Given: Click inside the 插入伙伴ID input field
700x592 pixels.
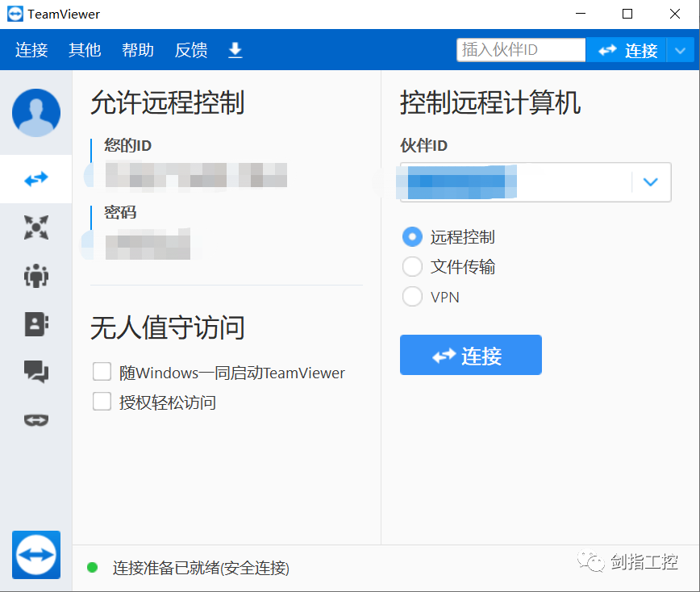Looking at the screenshot, I should (x=520, y=49).
